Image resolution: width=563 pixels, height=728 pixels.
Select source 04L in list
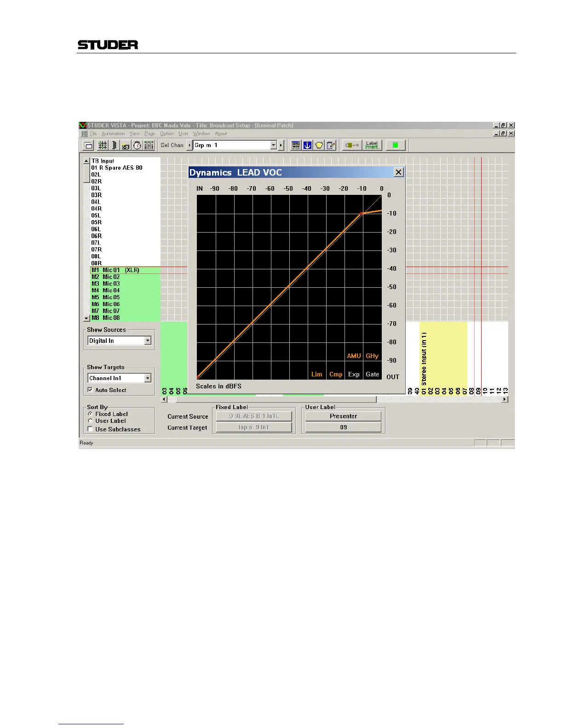[x=126, y=202]
